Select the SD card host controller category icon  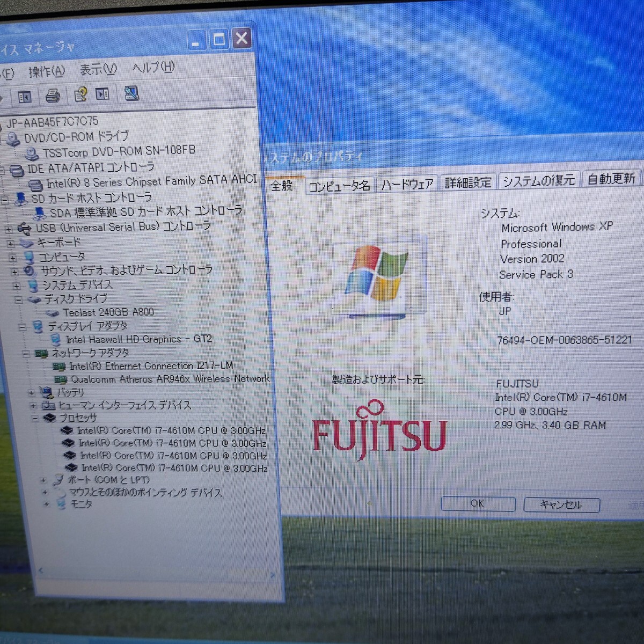coord(21,199)
